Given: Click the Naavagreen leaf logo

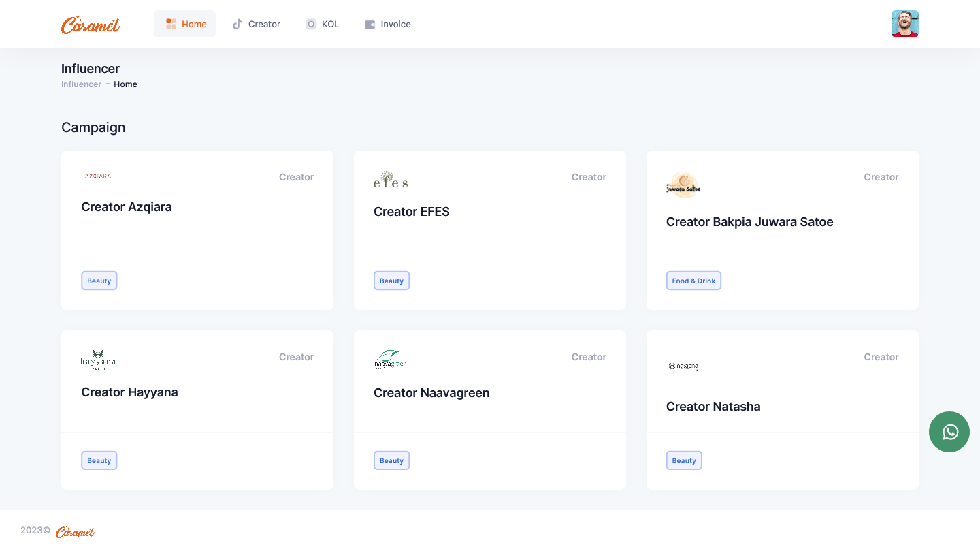Looking at the screenshot, I should [x=391, y=359].
